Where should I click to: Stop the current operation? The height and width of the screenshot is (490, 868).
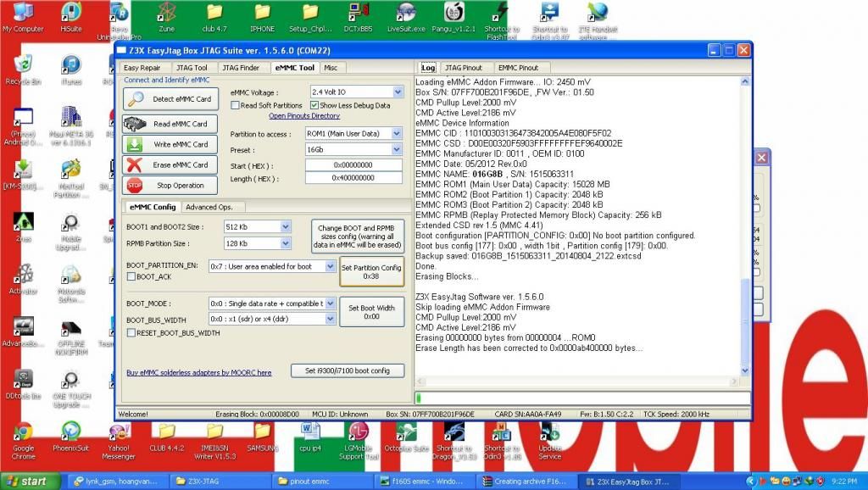tap(170, 186)
